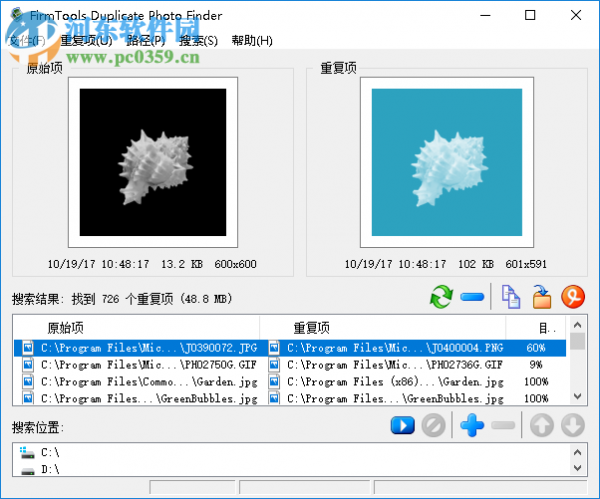
Task: Click search locations scroll up arrow
Action: (577, 452)
